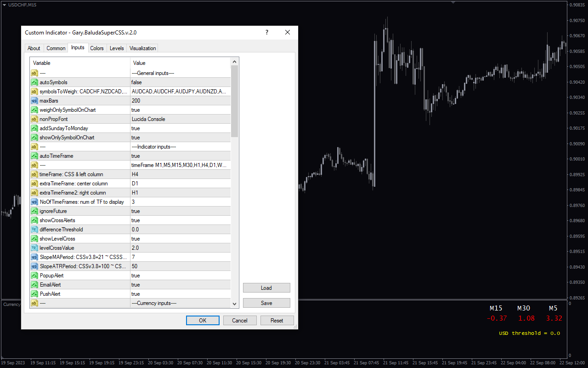This screenshot has width=588, height=368.
Task: Select the levelCrossValue value 2.0
Action: (181, 248)
